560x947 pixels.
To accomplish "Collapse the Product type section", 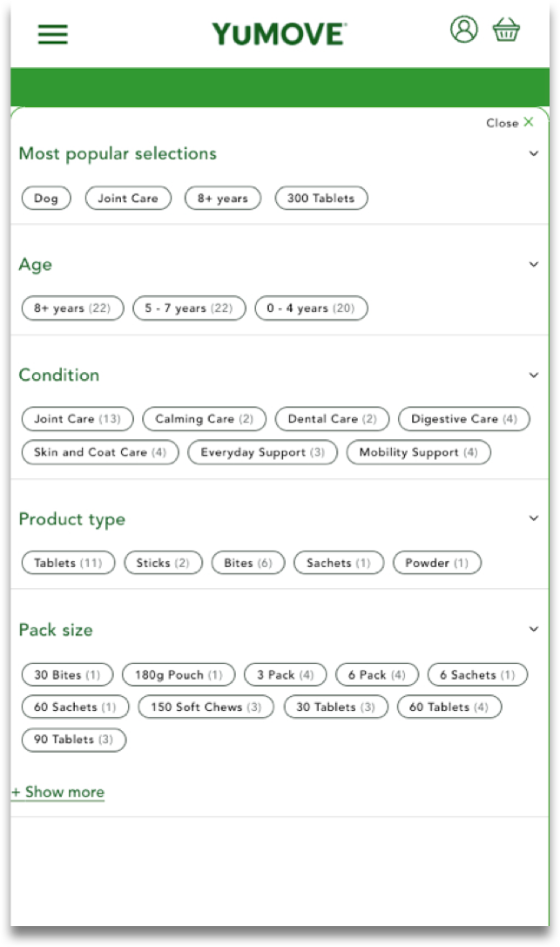I will [534, 518].
